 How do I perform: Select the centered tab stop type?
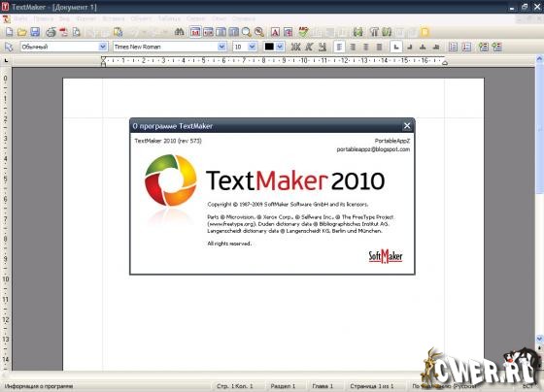pos(423,47)
